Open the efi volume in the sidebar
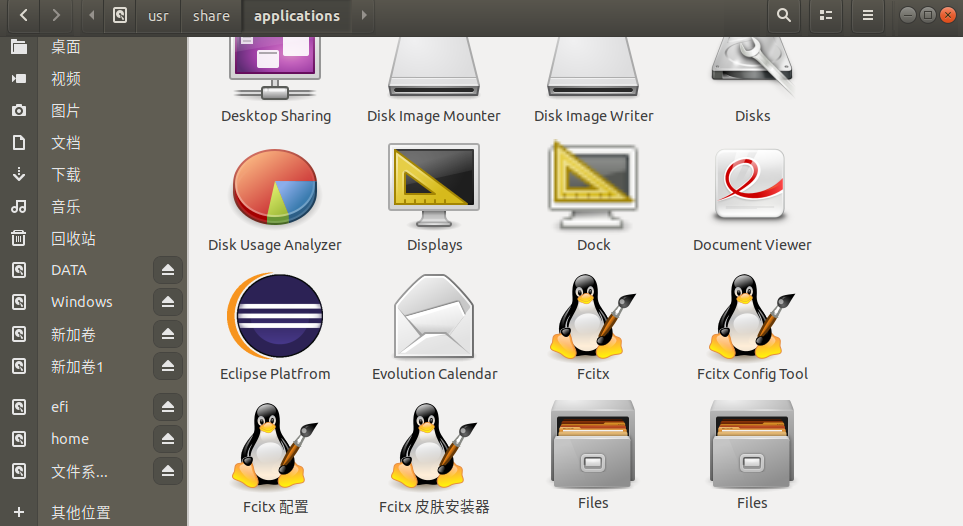Viewport: 963px width, 526px height. pos(60,407)
